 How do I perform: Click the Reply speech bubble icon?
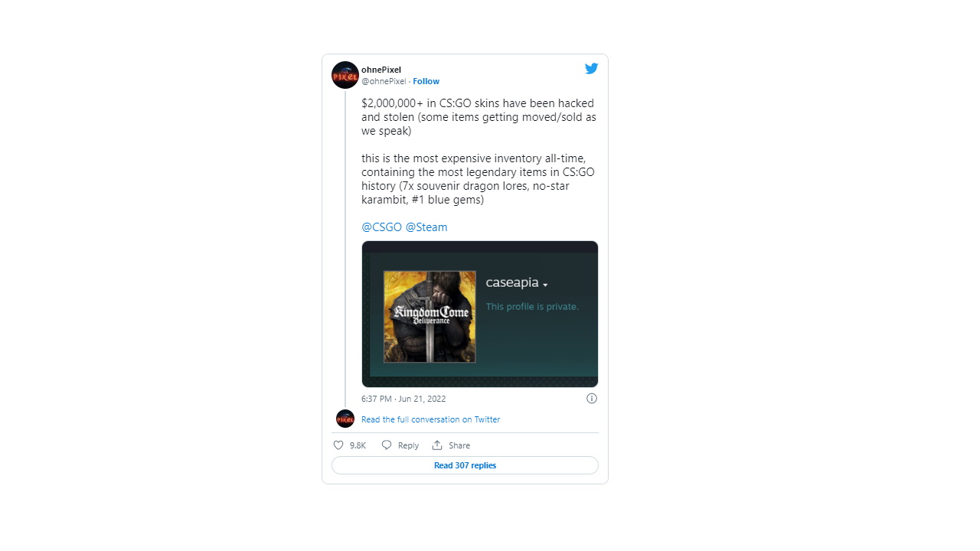pos(387,445)
